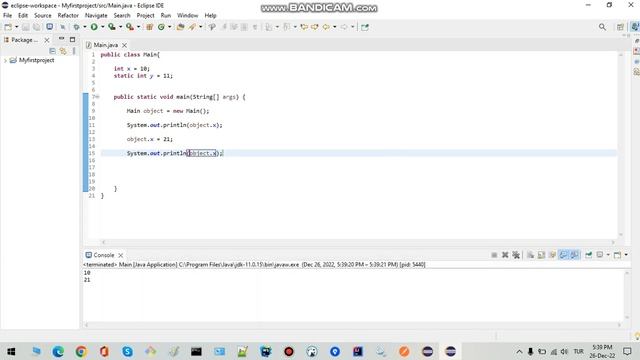This screenshot has width=640, height=360.
Task: Open Microsoft Edge from taskbar
Action: pyautogui.click(x=58, y=351)
